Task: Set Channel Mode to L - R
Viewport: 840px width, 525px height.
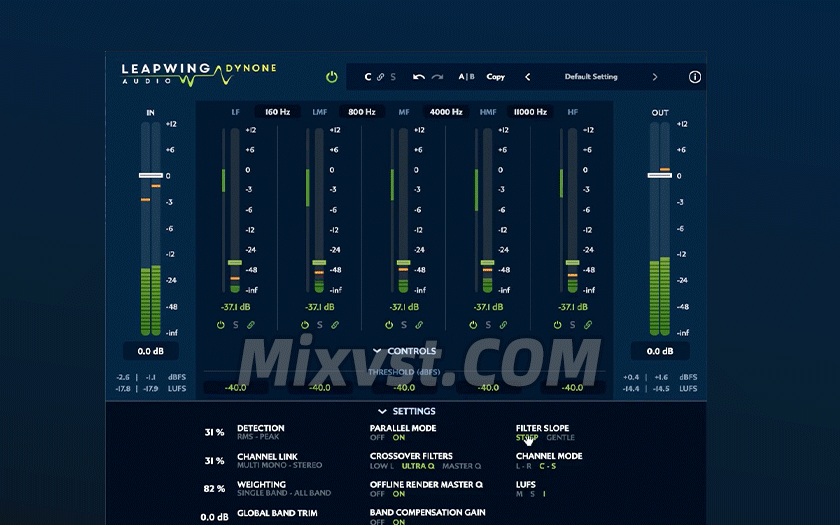Action: [524, 466]
